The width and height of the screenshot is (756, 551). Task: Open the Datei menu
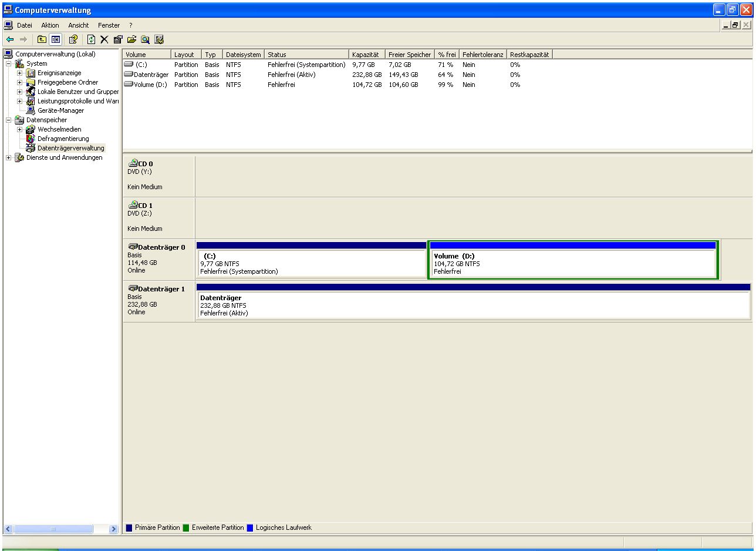25,25
